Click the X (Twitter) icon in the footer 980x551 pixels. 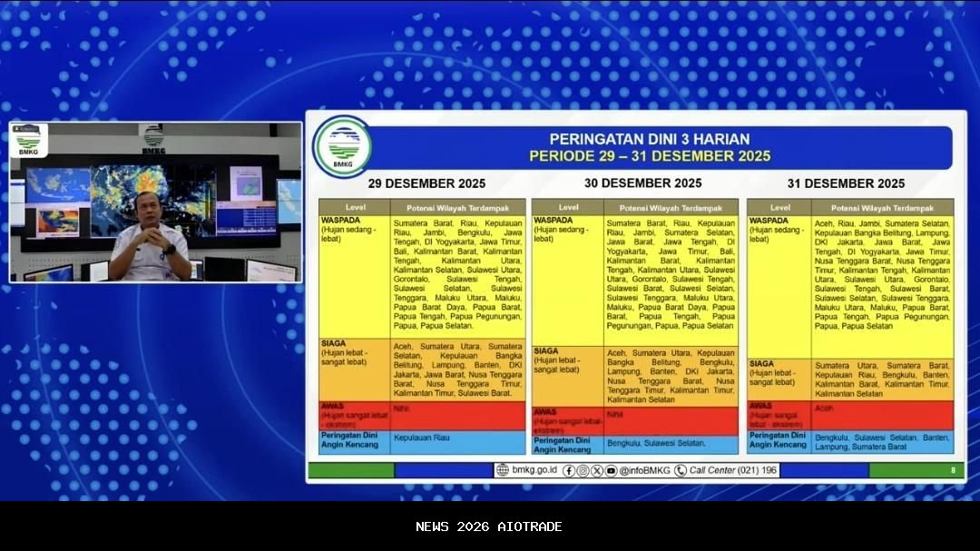pyautogui.click(x=597, y=470)
